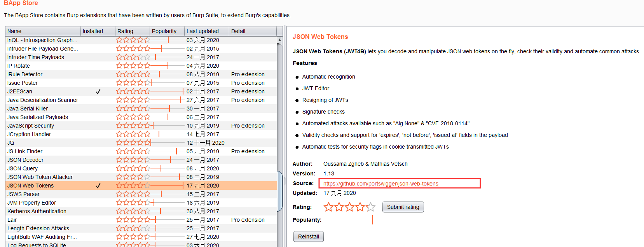Select the Java Serialized Payloads row

[x=141, y=117]
